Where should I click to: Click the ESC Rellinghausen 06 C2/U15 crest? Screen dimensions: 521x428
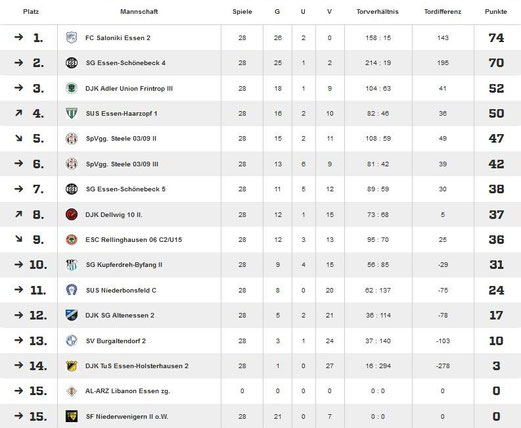tap(71, 240)
